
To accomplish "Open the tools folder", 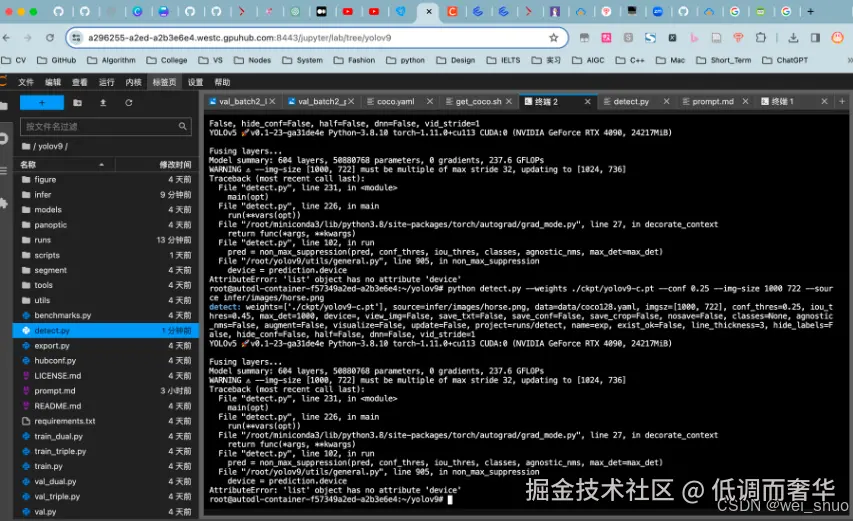I will 106,285.
